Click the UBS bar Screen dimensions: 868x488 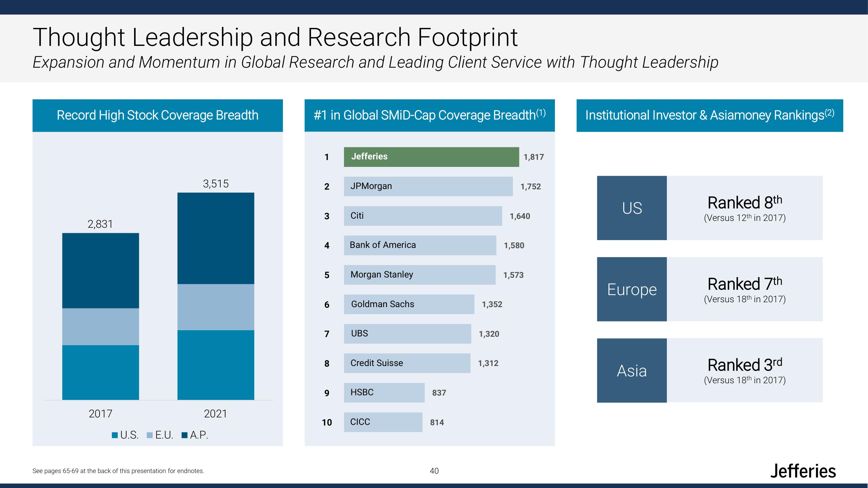coord(407,334)
